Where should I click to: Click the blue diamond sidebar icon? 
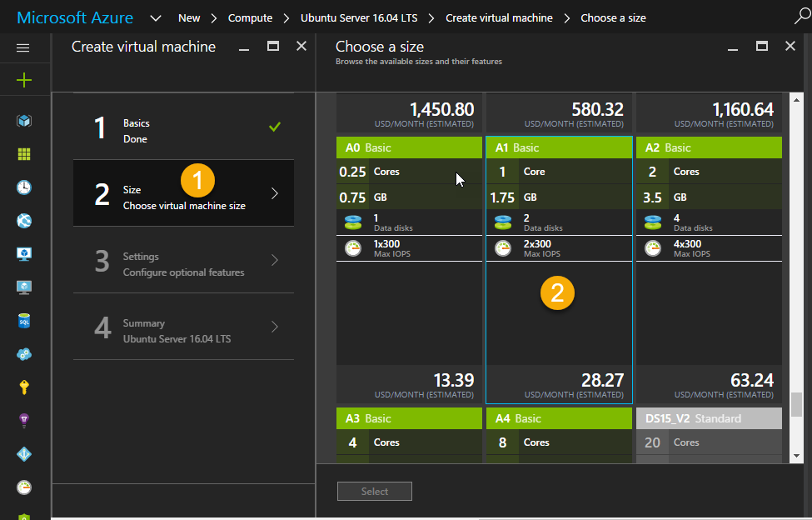point(24,454)
